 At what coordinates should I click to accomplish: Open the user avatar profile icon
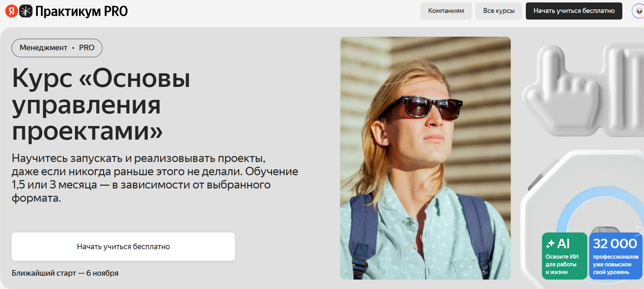click(x=638, y=11)
